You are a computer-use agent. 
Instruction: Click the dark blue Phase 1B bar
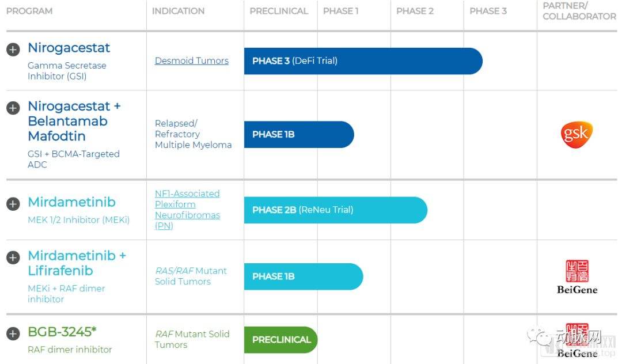click(298, 135)
